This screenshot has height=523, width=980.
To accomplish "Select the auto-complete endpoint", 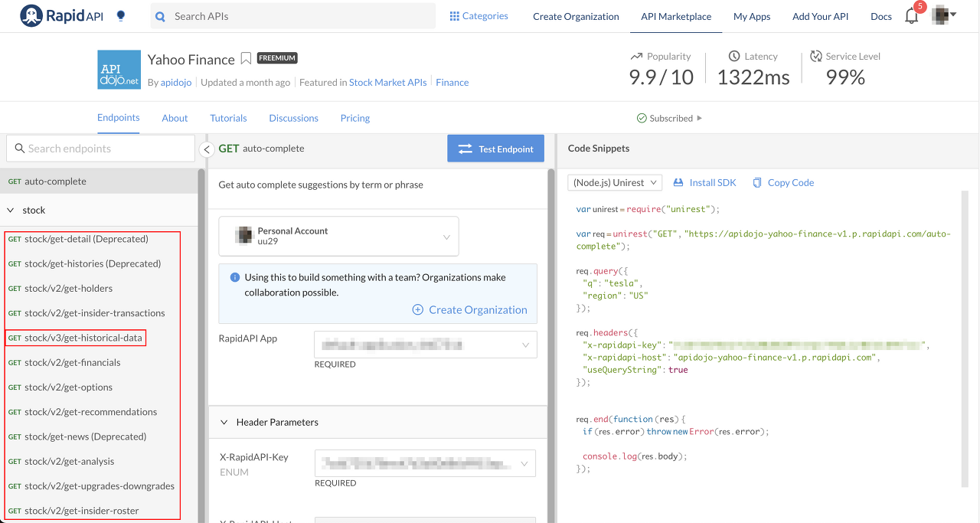I will click(99, 181).
